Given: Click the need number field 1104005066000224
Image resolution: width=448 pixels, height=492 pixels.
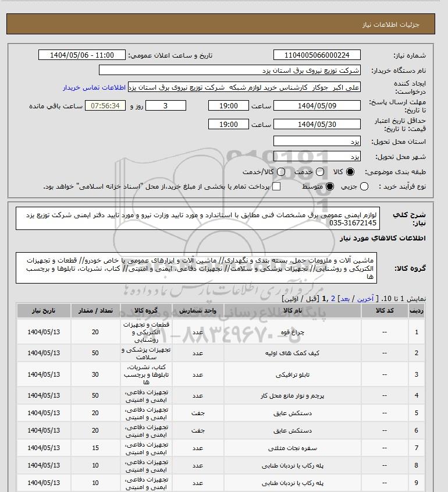Looking at the screenshot, I should point(317,55).
